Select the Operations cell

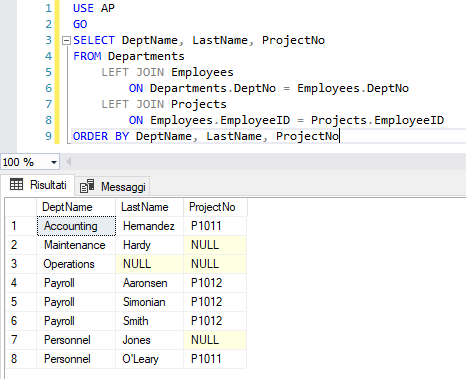(x=76, y=264)
